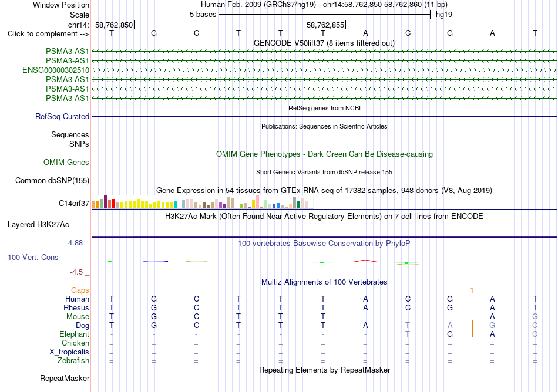Select the Elephant species row label

pos(74,334)
